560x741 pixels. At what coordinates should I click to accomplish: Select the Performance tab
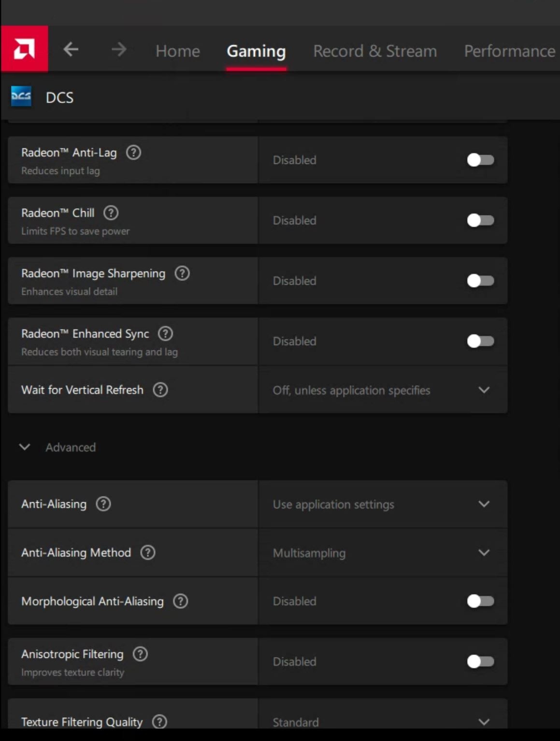point(510,51)
